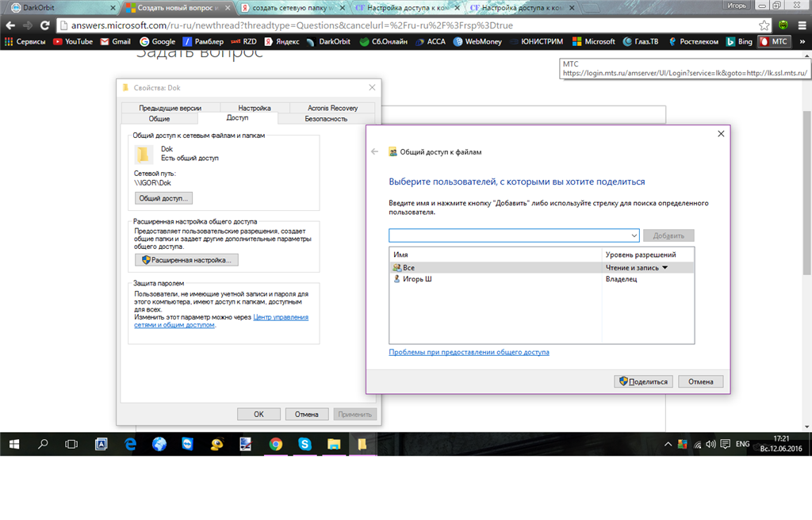The height and width of the screenshot is (520, 812).
Task: Select the Игорь Ш user row
Action: tap(542, 279)
